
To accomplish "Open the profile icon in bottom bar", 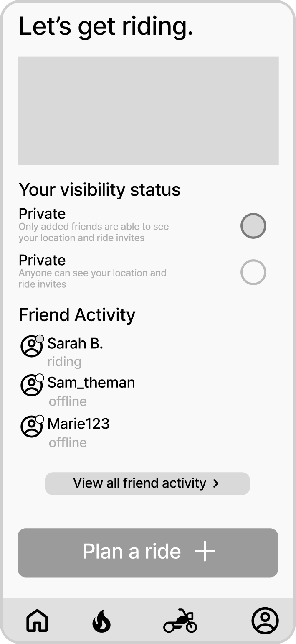I will coord(265,621).
